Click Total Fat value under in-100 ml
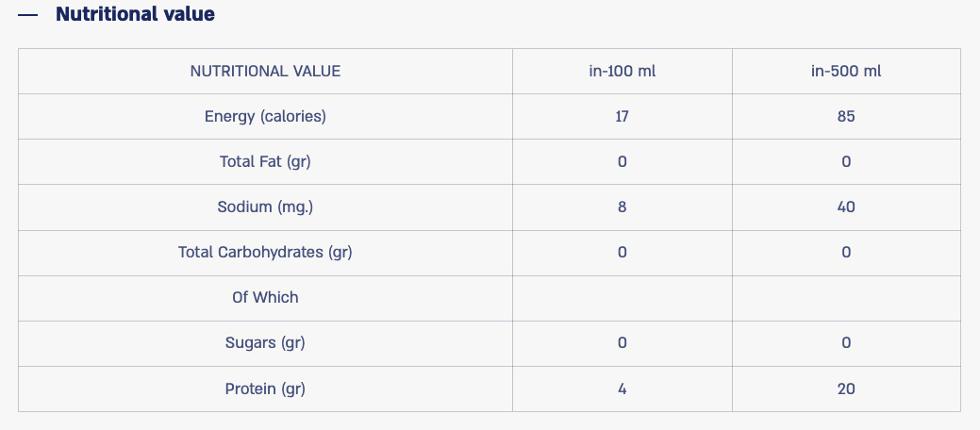This screenshot has width=980, height=430. coord(622,161)
